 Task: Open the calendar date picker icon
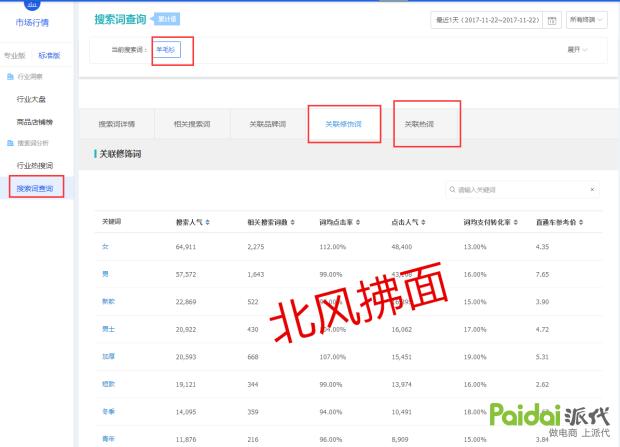click(552, 20)
